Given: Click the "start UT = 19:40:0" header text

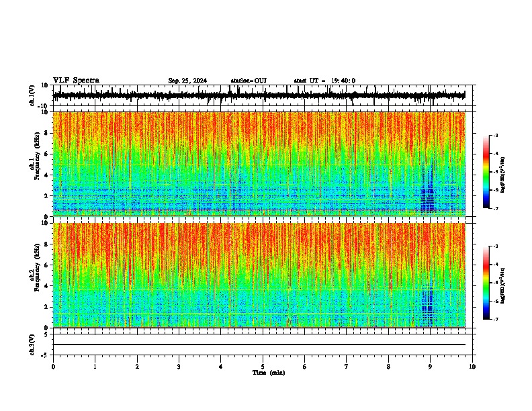Looking at the screenshot, I should (x=324, y=81).
